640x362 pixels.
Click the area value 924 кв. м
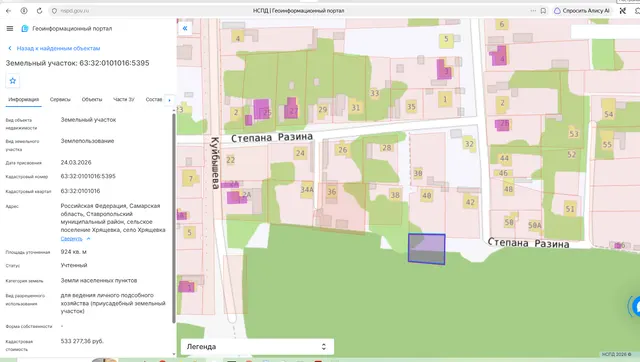pos(73,252)
